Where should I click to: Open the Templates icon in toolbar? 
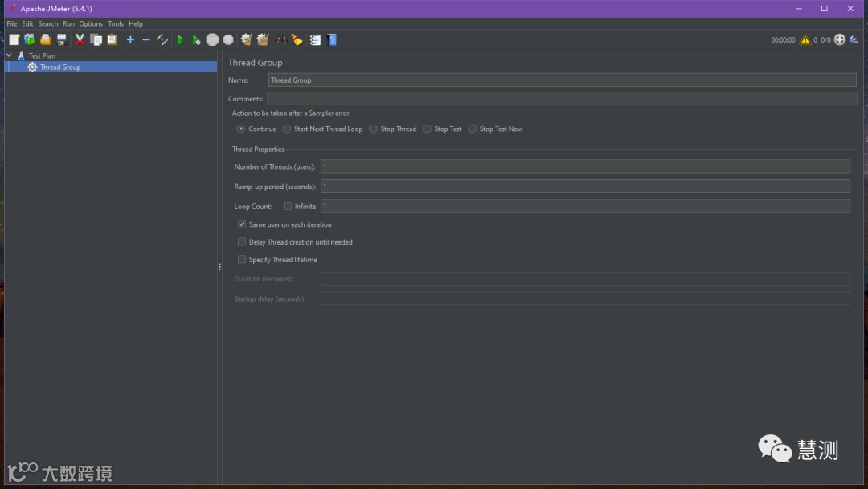pyautogui.click(x=30, y=40)
